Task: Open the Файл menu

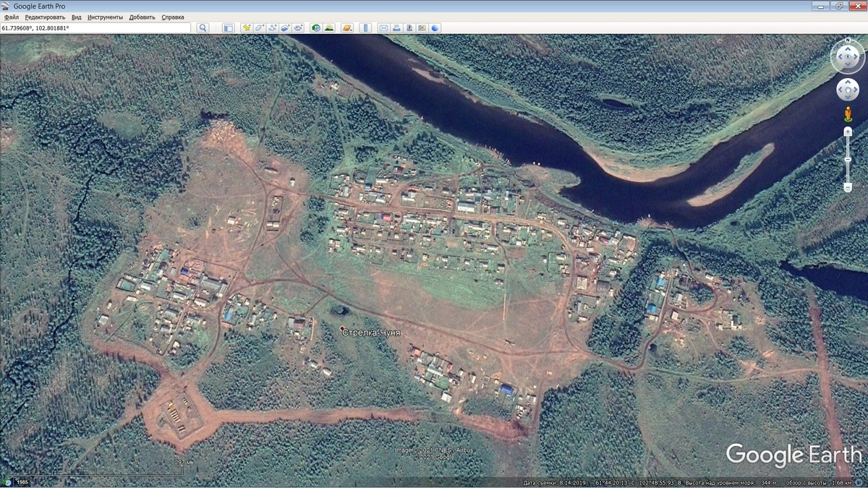Action: (x=11, y=17)
